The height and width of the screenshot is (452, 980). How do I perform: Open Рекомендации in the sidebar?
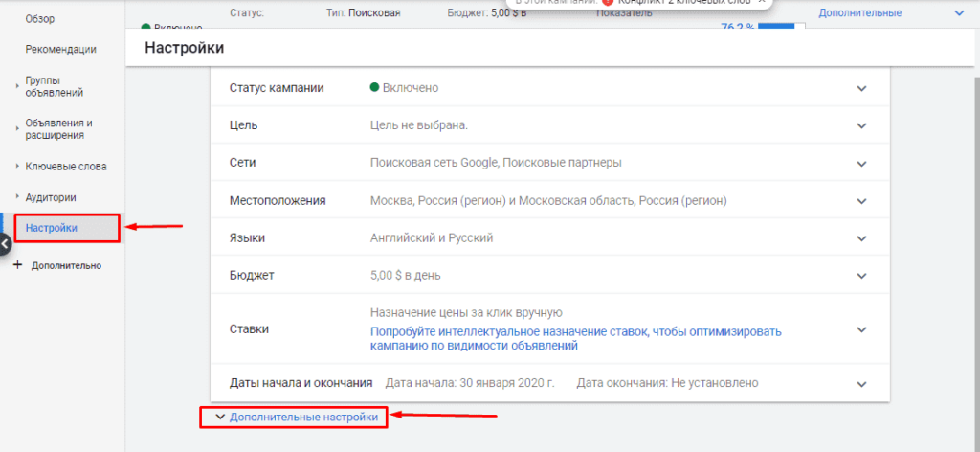coord(60,49)
